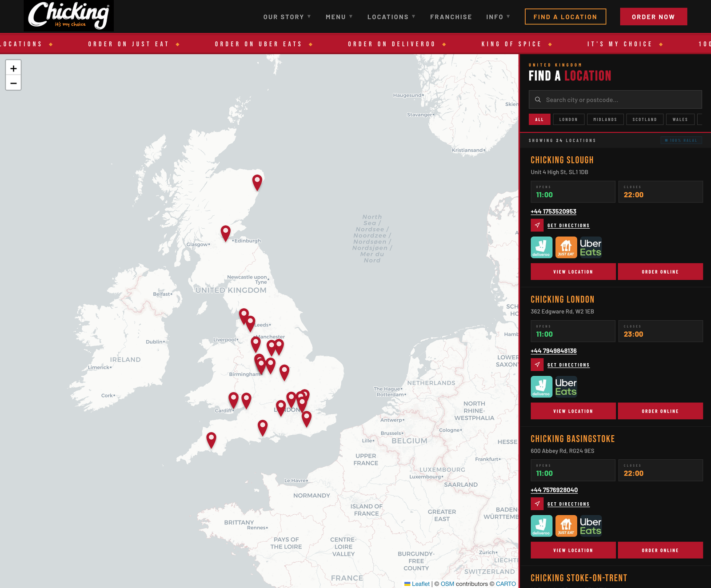Select the map pin on the London label
Image resolution: width=711 pixels, height=588 pixels.
click(281, 407)
